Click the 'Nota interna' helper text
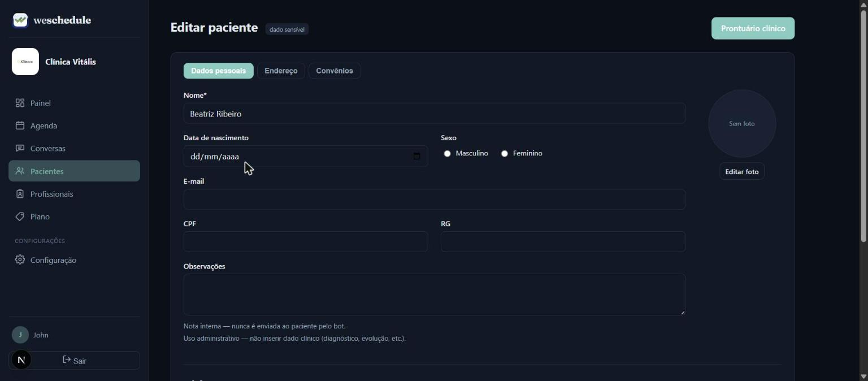This screenshot has height=381, width=868. [264, 326]
